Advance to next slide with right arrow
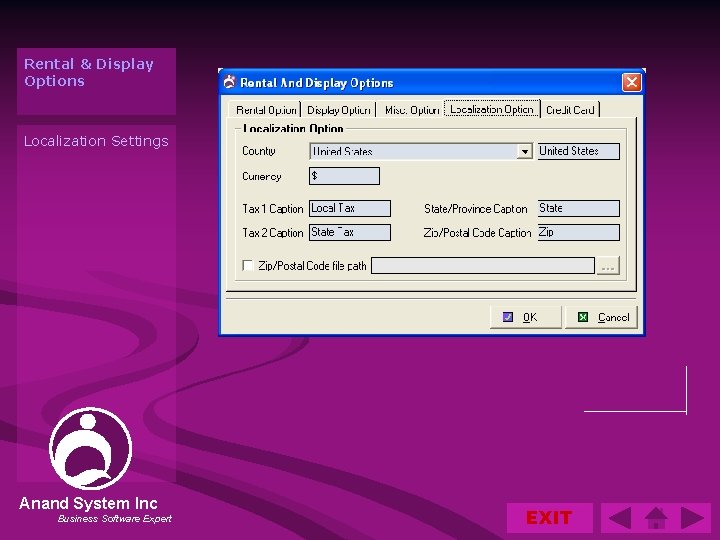The height and width of the screenshot is (540, 720). [692, 518]
